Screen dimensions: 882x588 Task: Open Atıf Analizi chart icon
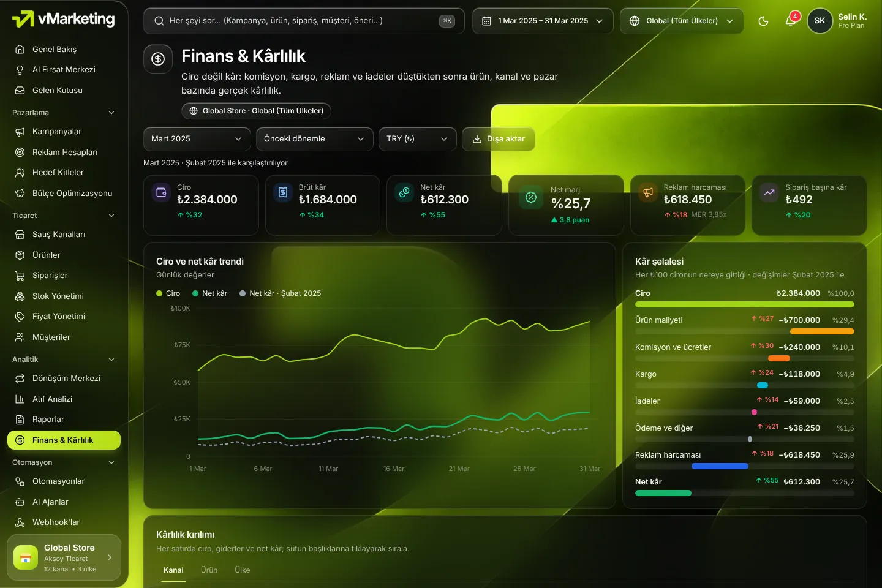pos(20,399)
